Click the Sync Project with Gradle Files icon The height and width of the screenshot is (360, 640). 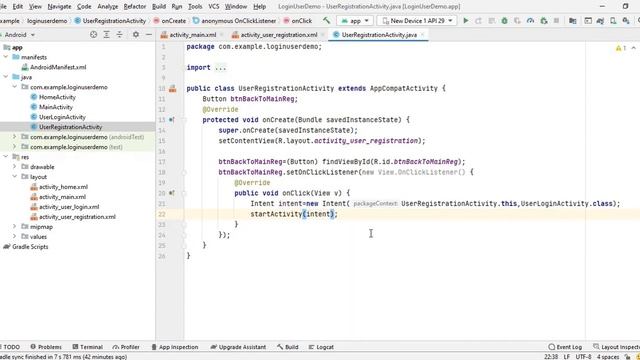600,20
